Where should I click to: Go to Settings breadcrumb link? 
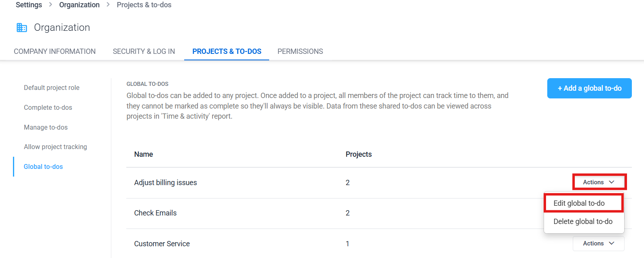pos(29,5)
